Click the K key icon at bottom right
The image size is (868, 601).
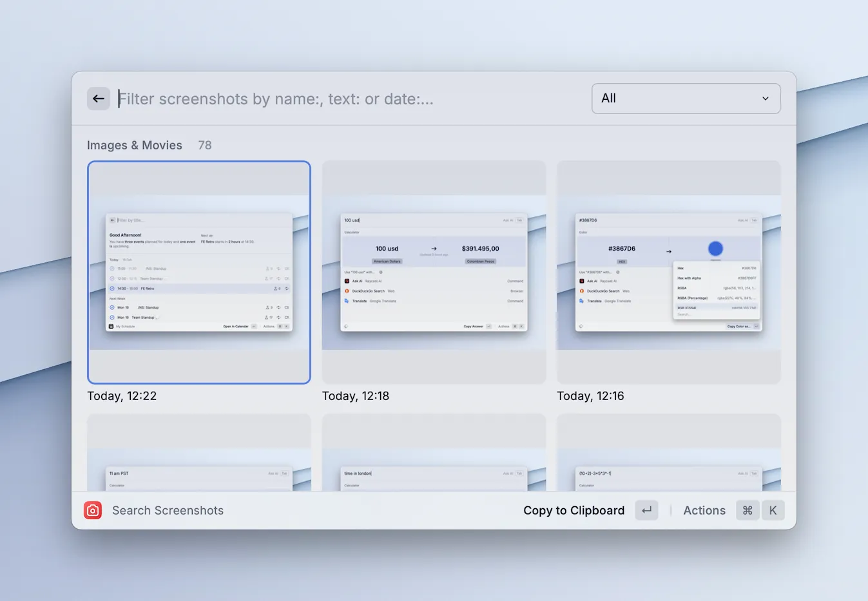click(773, 510)
